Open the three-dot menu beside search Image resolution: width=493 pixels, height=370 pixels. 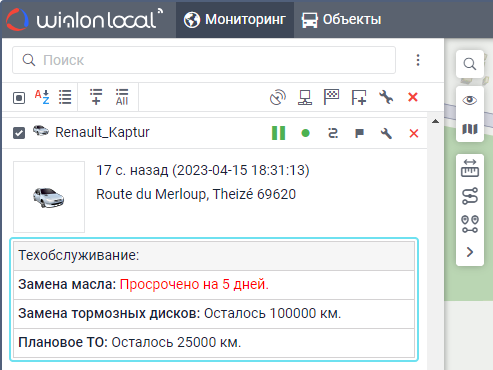(x=418, y=60)
